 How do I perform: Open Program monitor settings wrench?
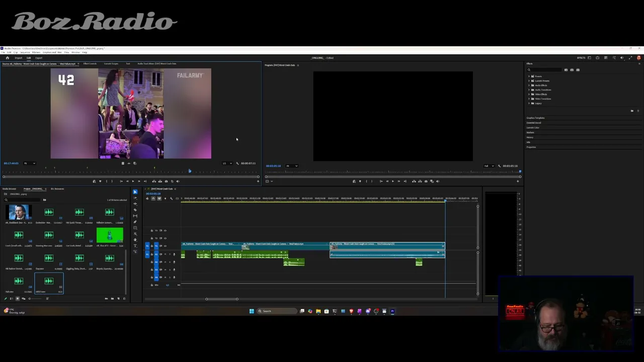(499, 166)
